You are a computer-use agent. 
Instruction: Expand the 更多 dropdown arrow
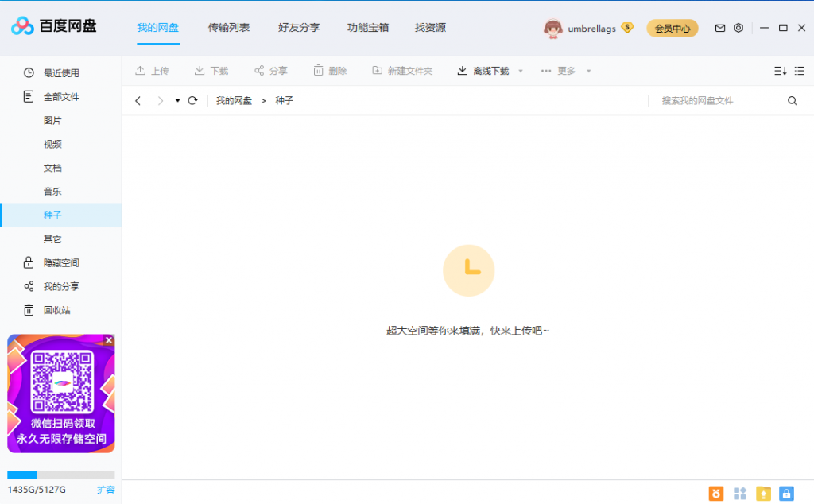click(x=589, y=71)
